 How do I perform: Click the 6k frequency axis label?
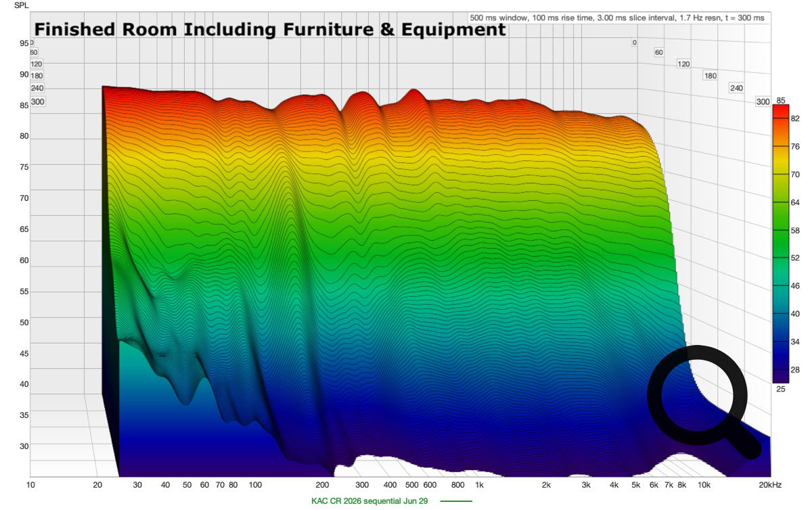(654, 486)
